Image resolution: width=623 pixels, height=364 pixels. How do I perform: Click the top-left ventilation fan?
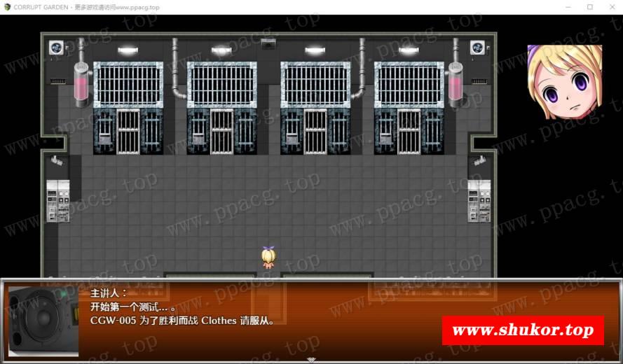[x=57, y=48]
